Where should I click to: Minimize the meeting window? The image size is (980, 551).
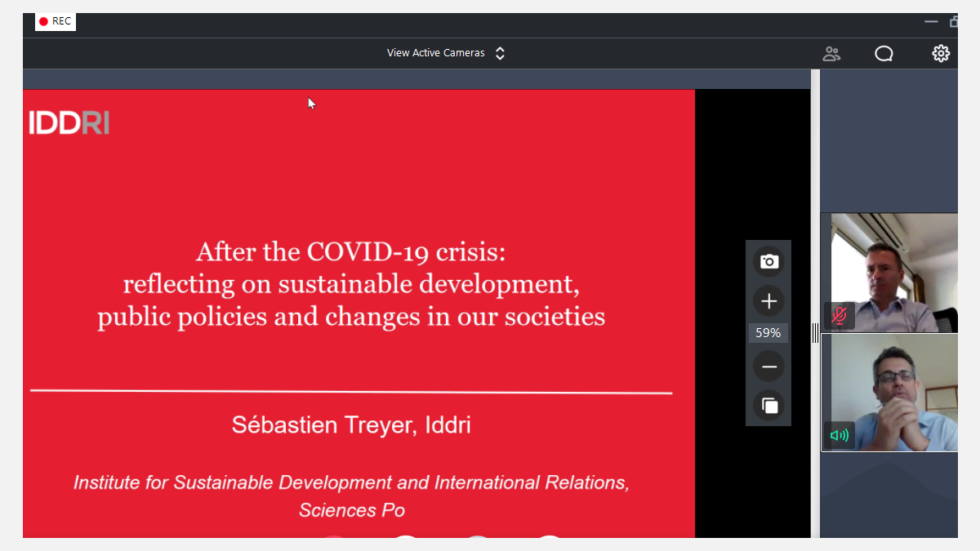click(931, 22)
